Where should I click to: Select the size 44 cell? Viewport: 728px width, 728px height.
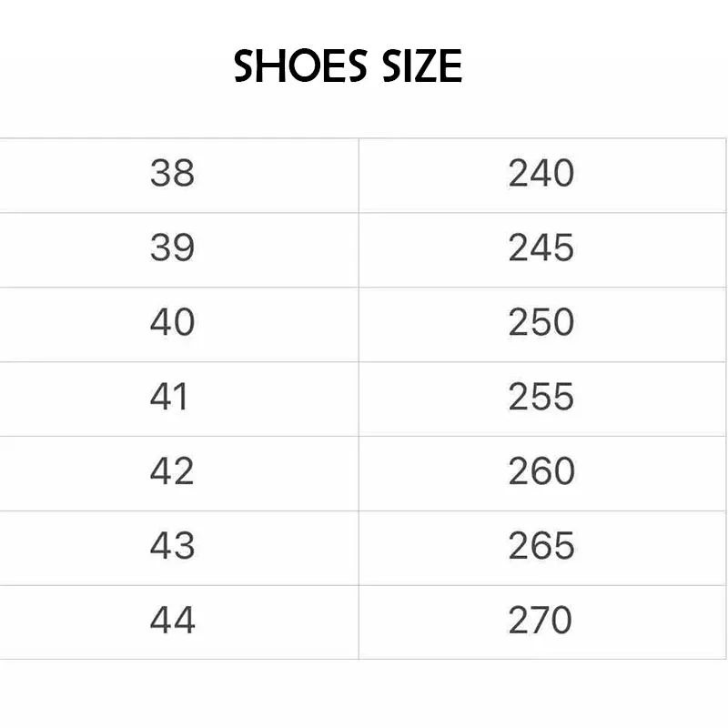172,621
